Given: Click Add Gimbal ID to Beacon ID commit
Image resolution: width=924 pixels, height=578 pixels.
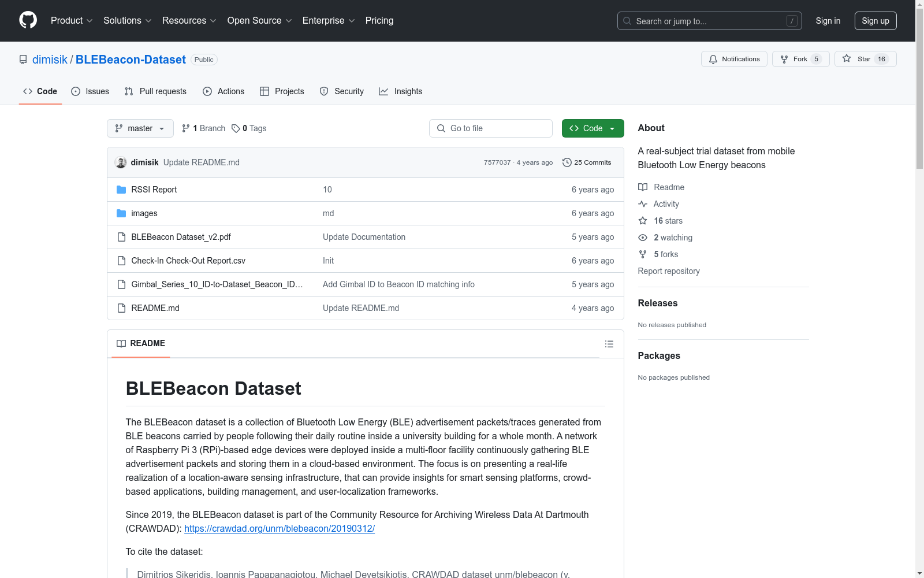Looking at the screenshot, I should click(x=398, y=284).
